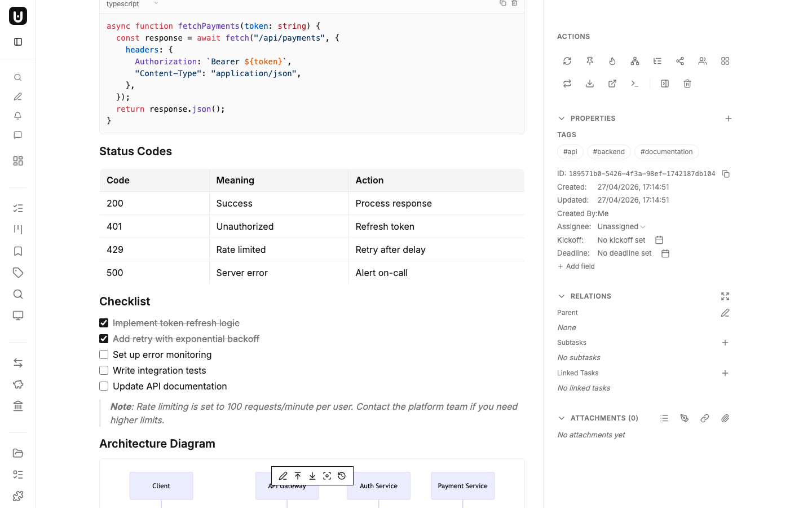Image resolution: width=812 pixels, height=508 pixels.
Task: Share the task via the share icon
Action: (x=680, y=61)
